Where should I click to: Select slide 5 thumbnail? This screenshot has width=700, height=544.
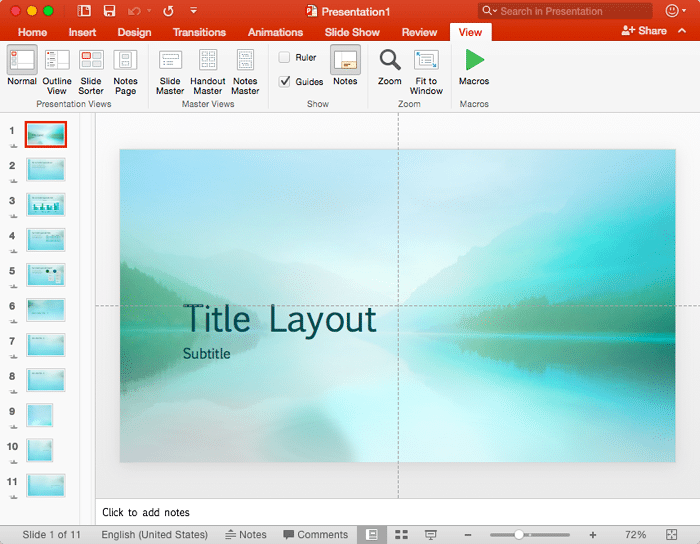(x=46, y=274)
